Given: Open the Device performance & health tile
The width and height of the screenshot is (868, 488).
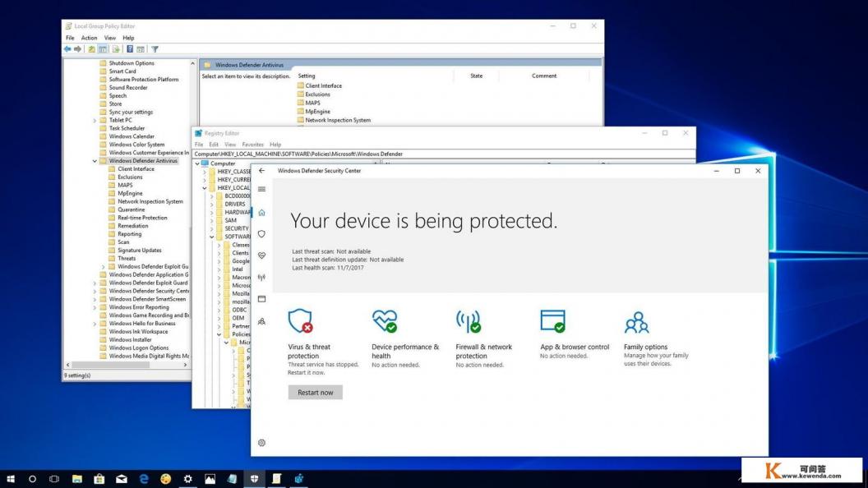Looking at the screenshot, I should (x=406, y=338).
